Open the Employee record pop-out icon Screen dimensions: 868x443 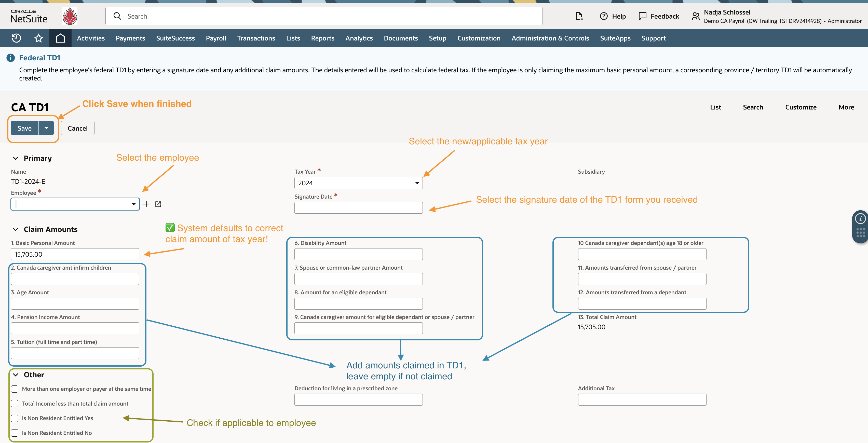pos(158,204)
